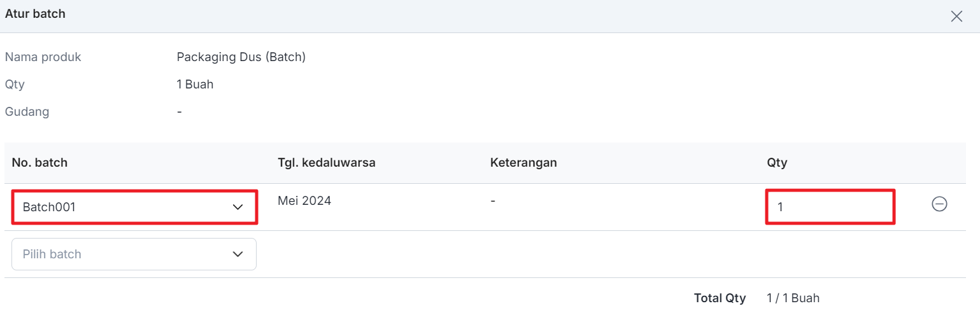Open the Pilih batch dropdown

[134, 254]
